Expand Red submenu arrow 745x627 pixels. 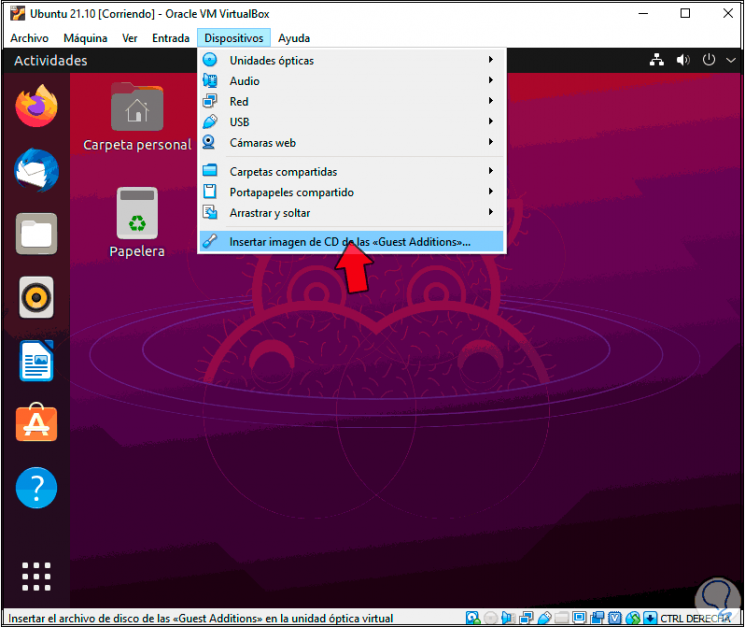click(x=491, y=101)
